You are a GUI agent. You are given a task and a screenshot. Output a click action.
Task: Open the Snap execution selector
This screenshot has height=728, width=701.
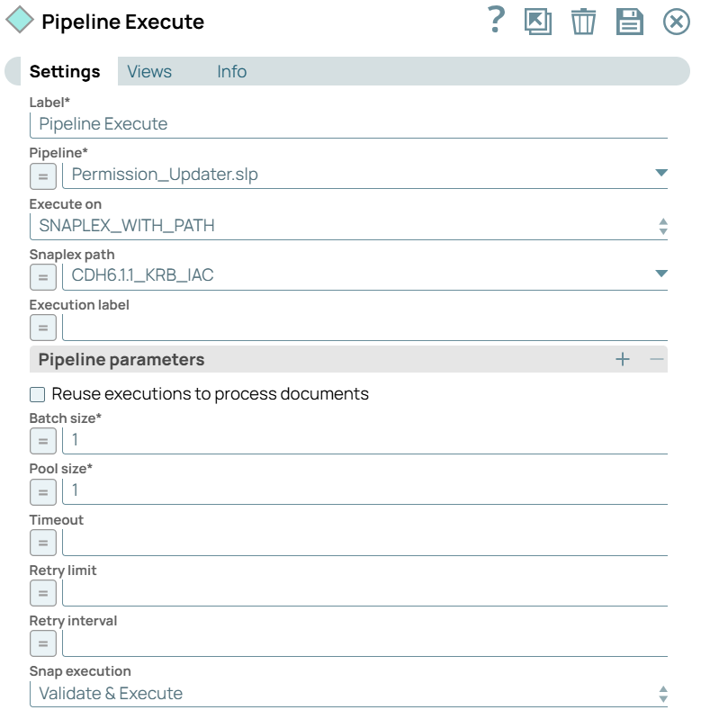click(x=661, y=693)
